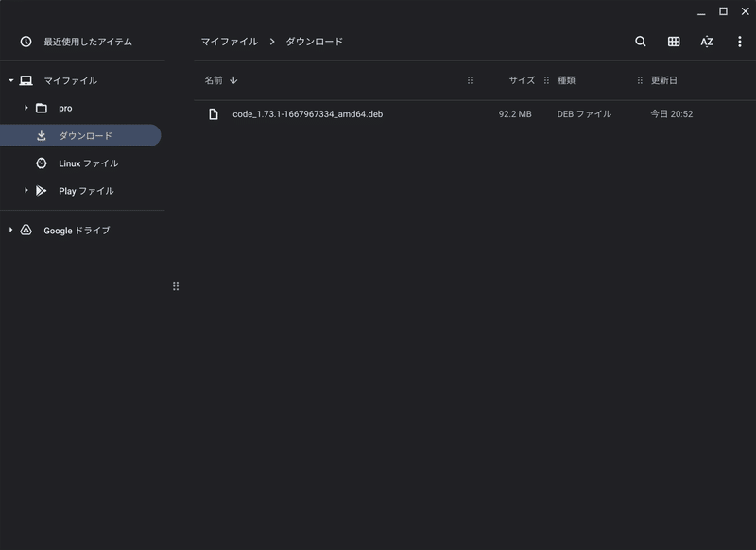Open 最近使用したアイテム
Viewport: 756px width, 550px height.
pyautogui.click(x=88, y=42)
